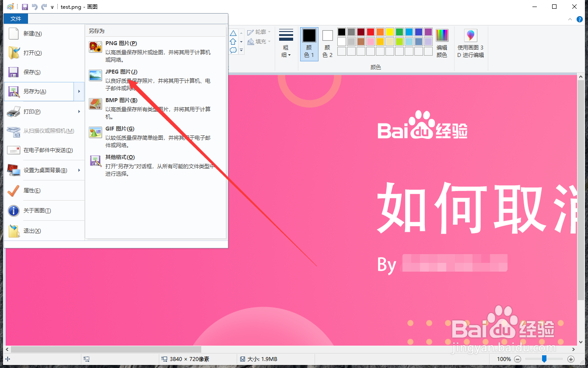Collapse the ribbon with the chevron
Screen dimensions: 588x368
coord(570,19)
